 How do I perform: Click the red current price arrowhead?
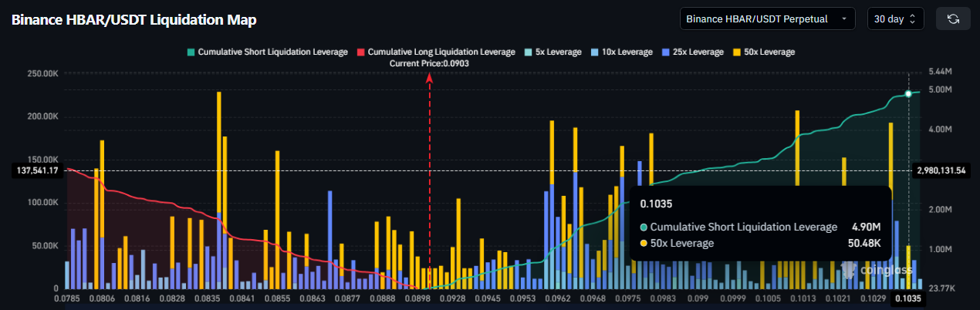click(x=429, y=79)
